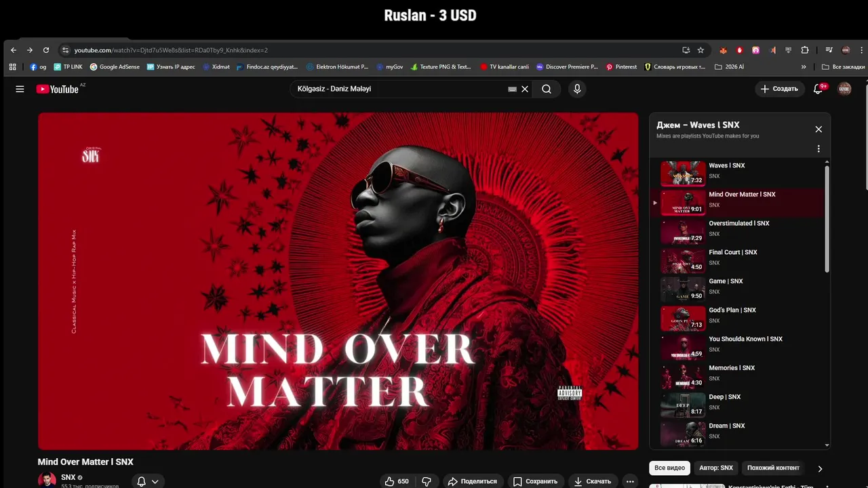Reload the page
Image resolution: width=868 pixels, height=488 pixels.
(x=46, y=50)
